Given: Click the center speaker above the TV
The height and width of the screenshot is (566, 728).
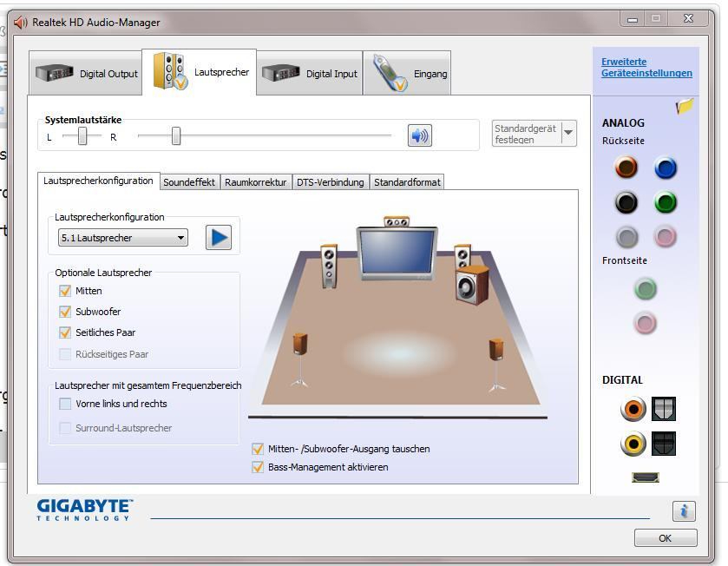Looking at the screenshot, I should pyautogui.click(x=397, y=221).
